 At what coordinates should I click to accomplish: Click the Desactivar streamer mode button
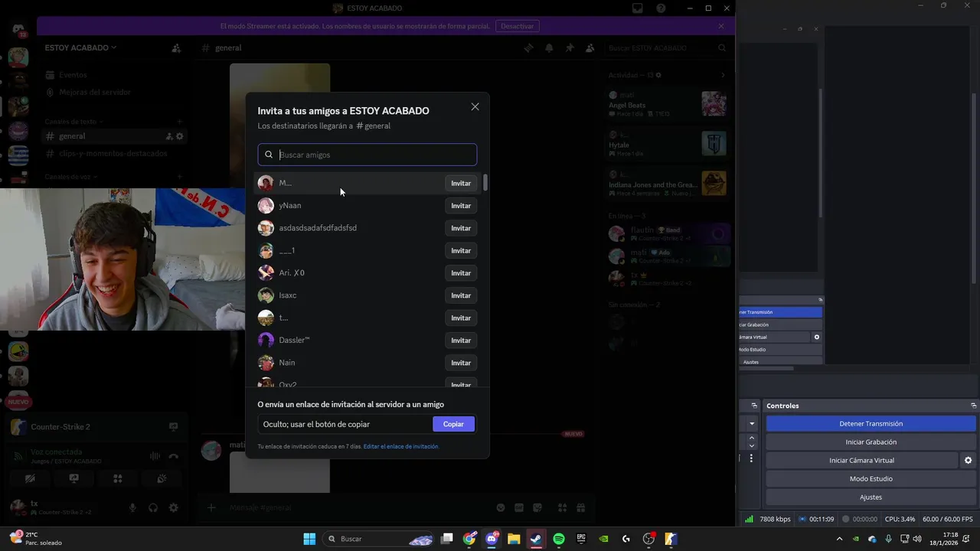(517, 26)
